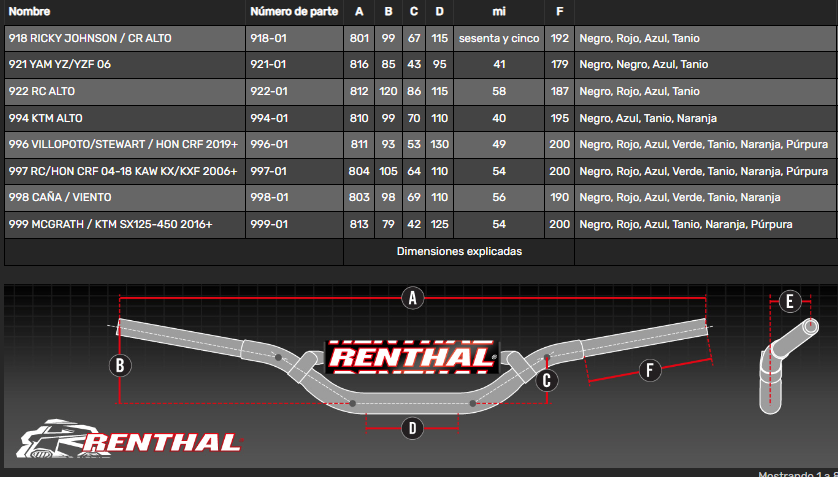Select the '998 CAÑA / VIENTO' row name
The height and width of the screenshot is (477, 838).
point(60,197)
